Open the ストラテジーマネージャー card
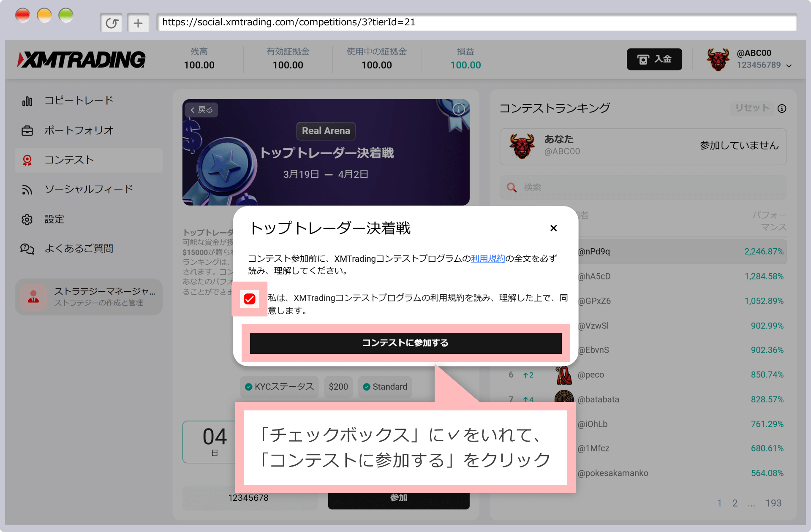This screenshot has width=811, height=532. coord(89,297)
